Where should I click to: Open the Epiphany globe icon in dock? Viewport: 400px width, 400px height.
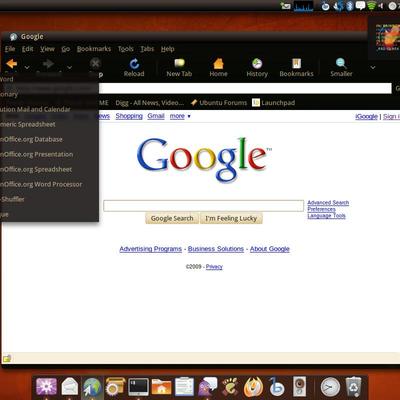tap(92, 388)
